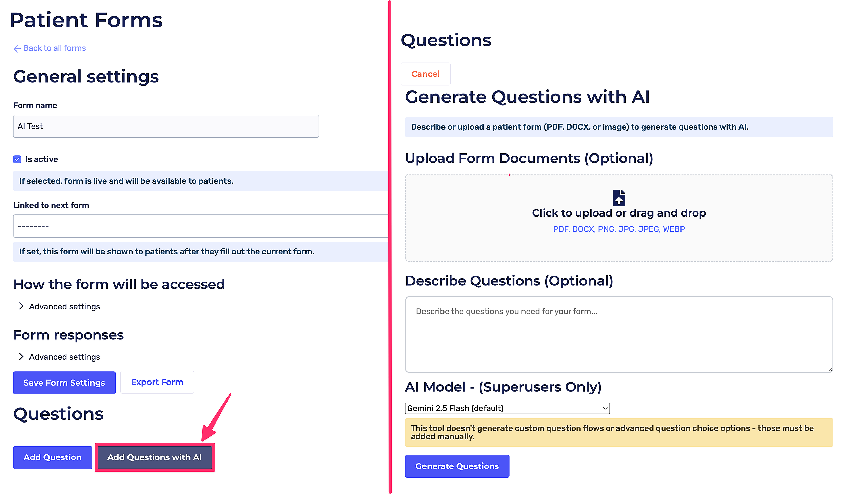Viewport: 868px width, 494px height.
Task: Click into the Form name field
Action: [166, 126]
